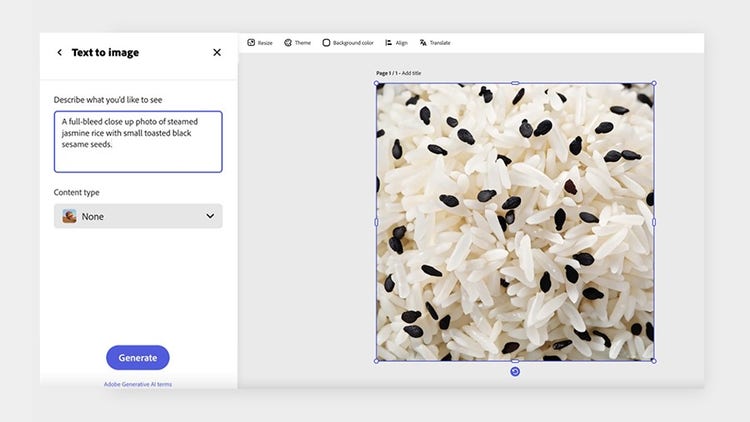Click the Theme label in the toolbar
This screenshot has height=422, width=750.
click(x=303, y=43)
